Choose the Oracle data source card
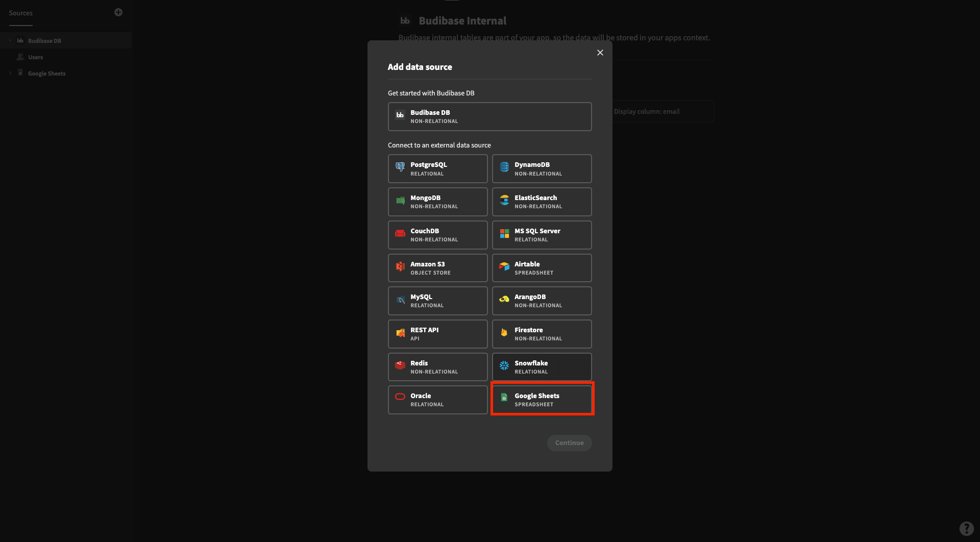Screen dimensions: 980x542 pos(438,400)
